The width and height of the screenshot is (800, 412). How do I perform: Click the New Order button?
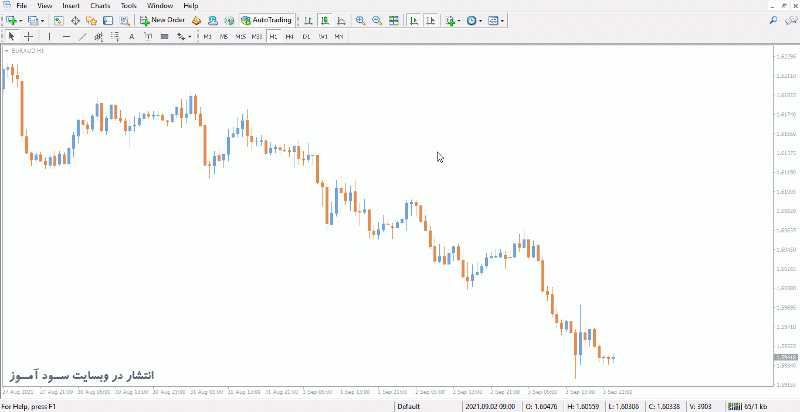[x=162, y=20]
